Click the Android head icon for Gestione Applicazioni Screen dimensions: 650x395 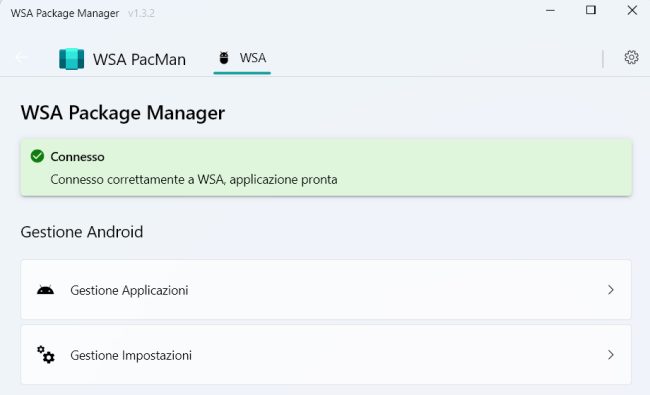coord(45,290)
